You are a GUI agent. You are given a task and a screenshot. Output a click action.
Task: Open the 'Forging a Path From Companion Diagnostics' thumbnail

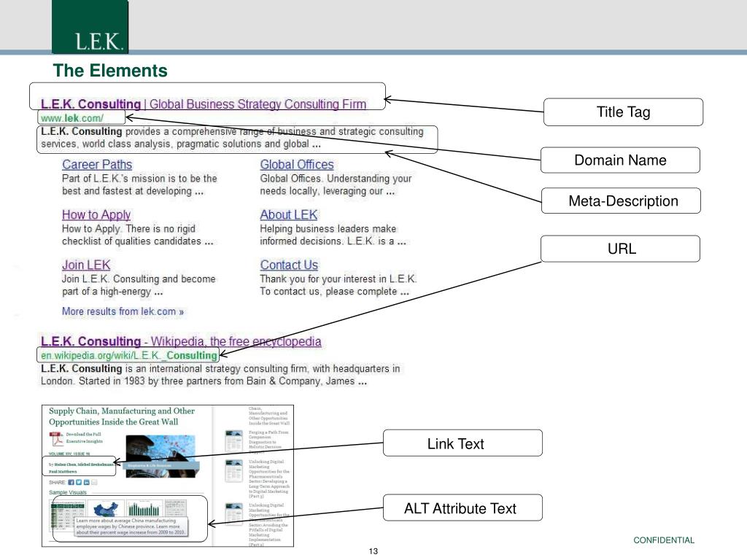point(234,441)
